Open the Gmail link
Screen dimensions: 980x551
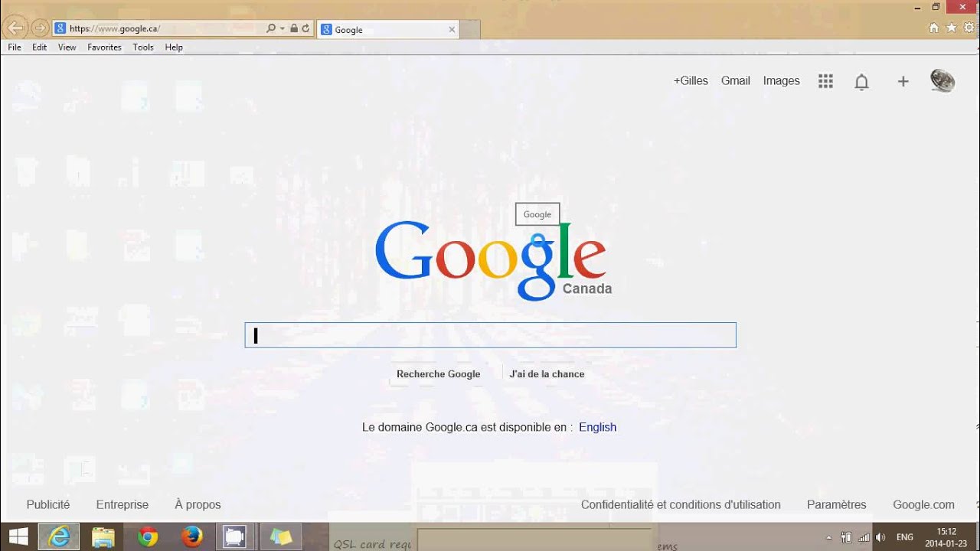pyautogui.click(x=736, y=80)
